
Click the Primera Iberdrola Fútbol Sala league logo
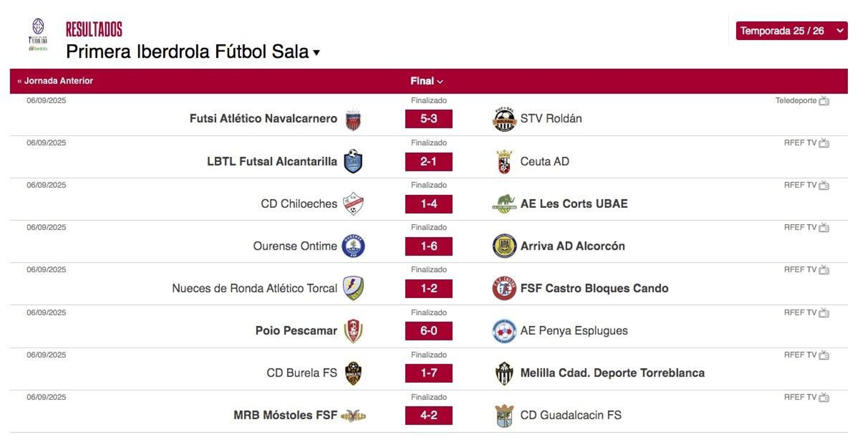37,30
